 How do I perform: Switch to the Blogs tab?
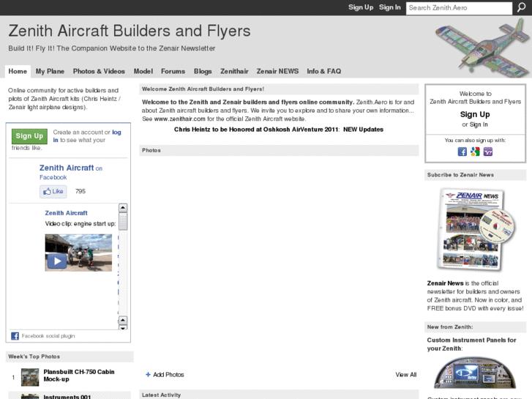(203, 71)
